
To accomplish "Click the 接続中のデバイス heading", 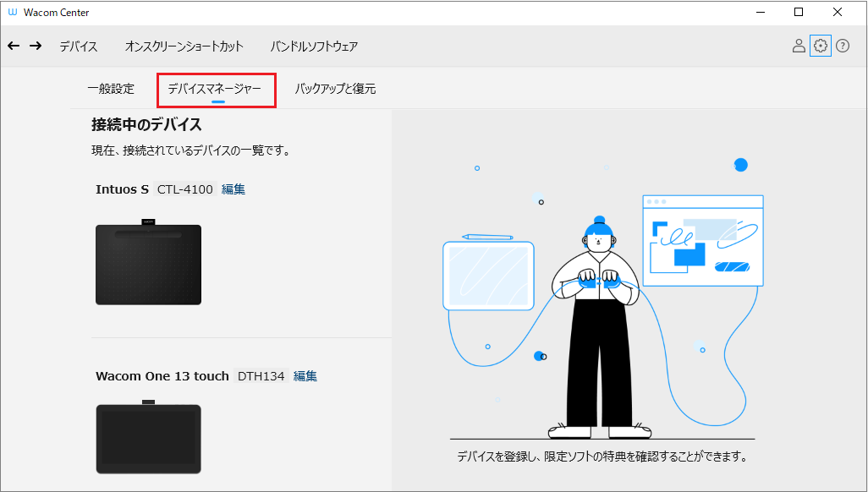I will point(146,124).
